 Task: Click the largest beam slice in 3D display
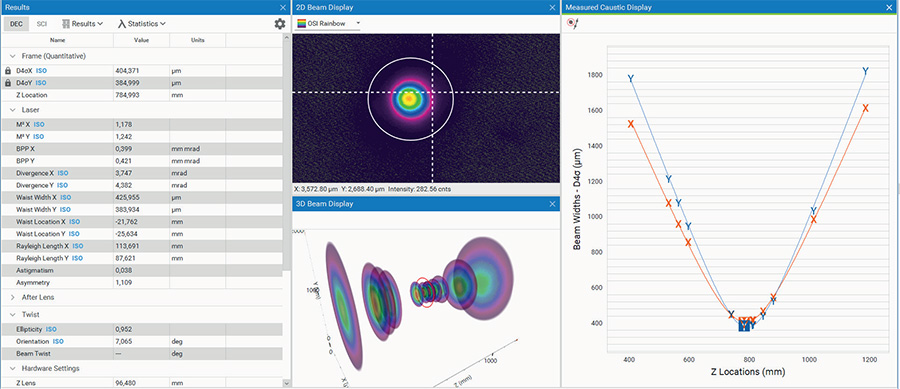[483, 279]
